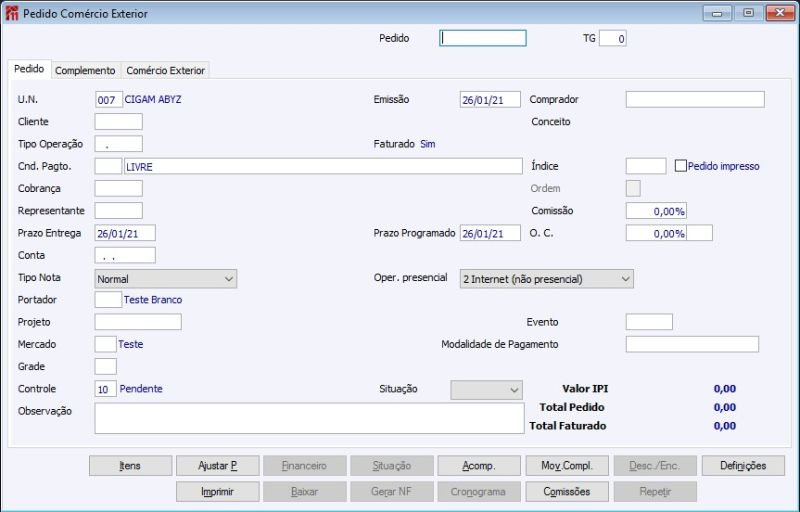The width and height of the screenshot is (800, 512).
Task: Click the Emissão date field
Action: [490, 99]
